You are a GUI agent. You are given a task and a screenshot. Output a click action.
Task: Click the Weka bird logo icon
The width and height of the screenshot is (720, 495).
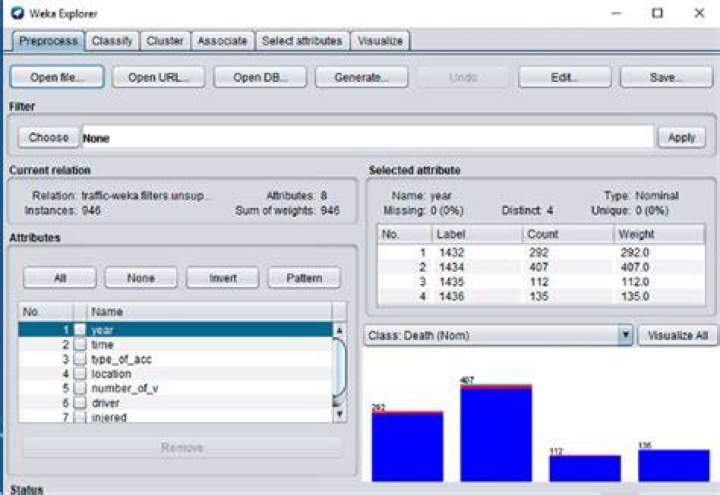[17, 13]
